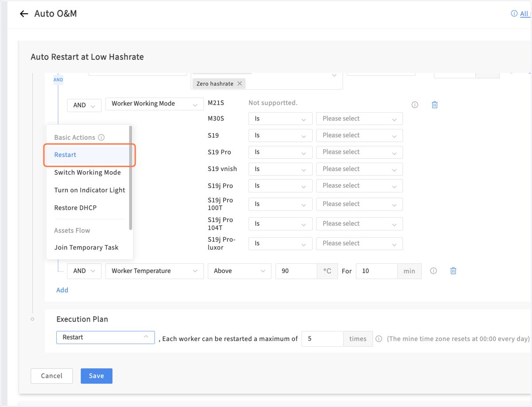Open the M30S 'Please select' dropdown
Screen dimensions: 532x407
point(360,119)
